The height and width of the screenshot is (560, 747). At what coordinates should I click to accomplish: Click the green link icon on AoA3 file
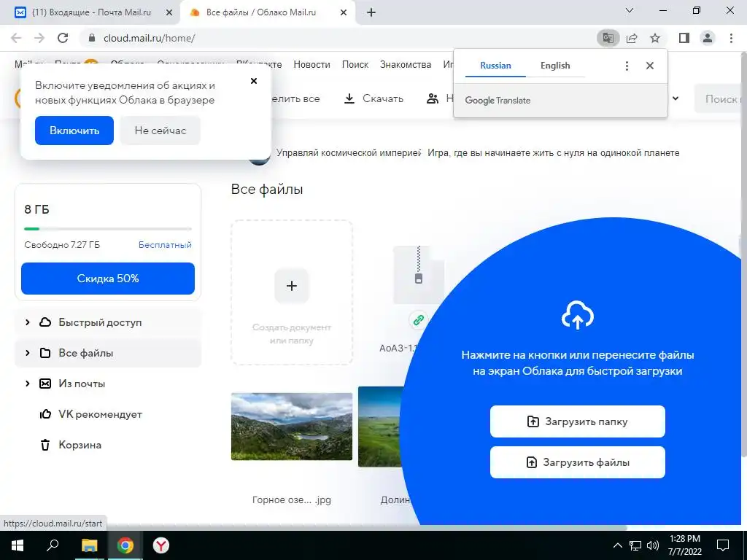click(x=418, y=320)
